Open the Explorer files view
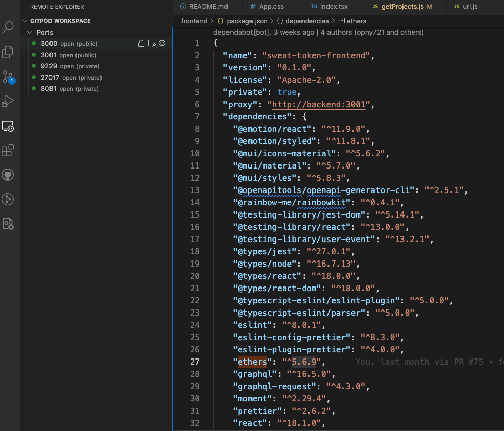 (8, 52)
